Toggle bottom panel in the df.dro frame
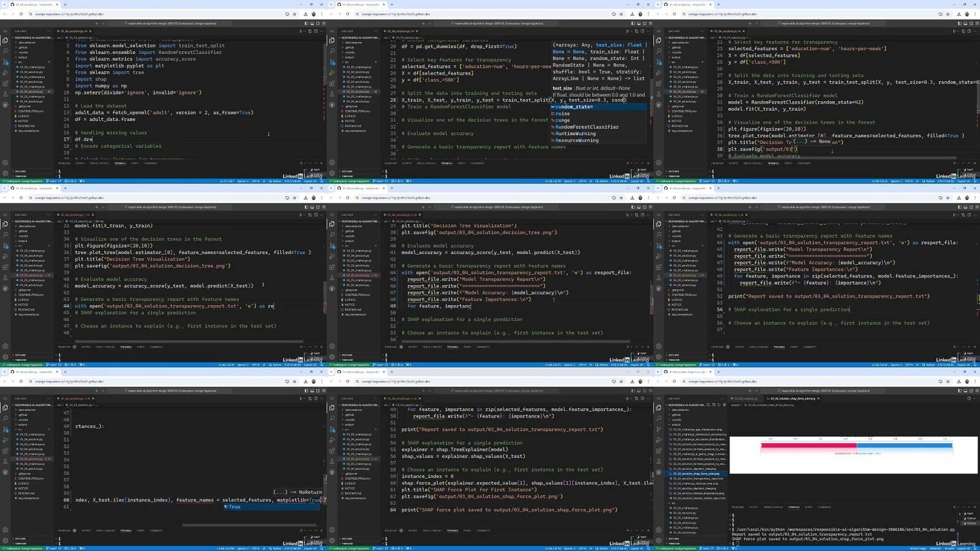 (312, 23)
